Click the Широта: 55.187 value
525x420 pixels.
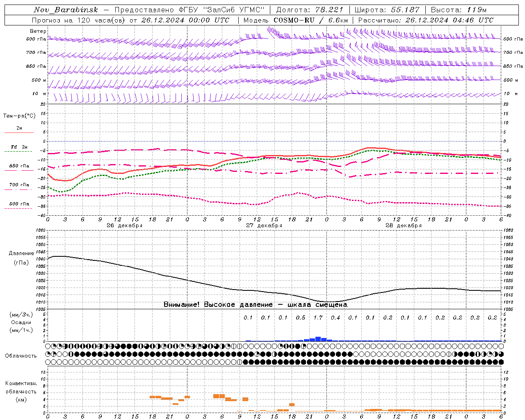click(387, 10)
